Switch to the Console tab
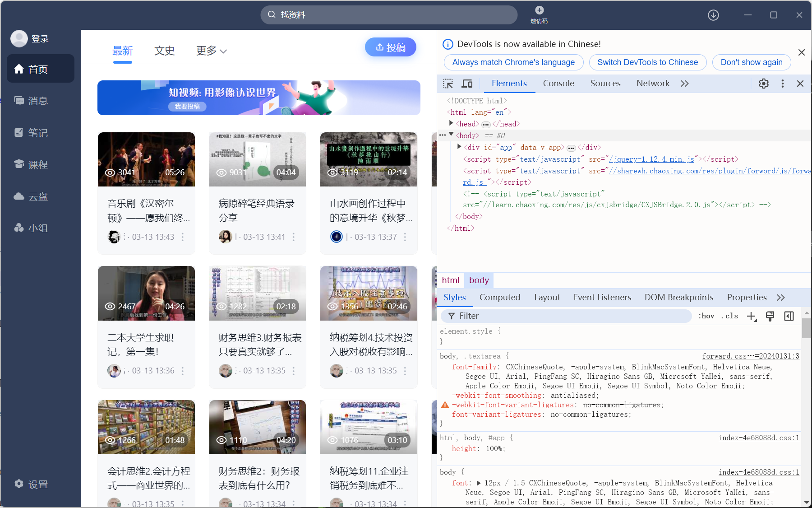 [x=558, y=84]
